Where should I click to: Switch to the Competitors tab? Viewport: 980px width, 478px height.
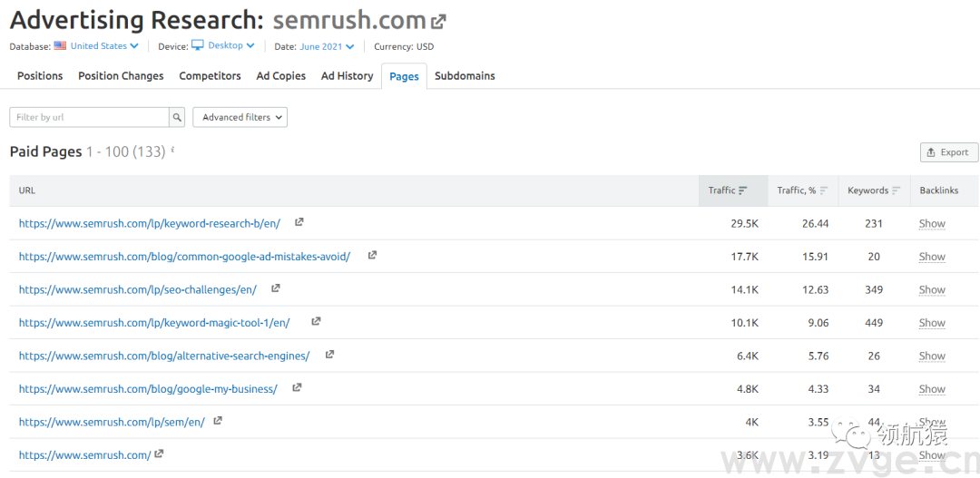pos(210,76)
